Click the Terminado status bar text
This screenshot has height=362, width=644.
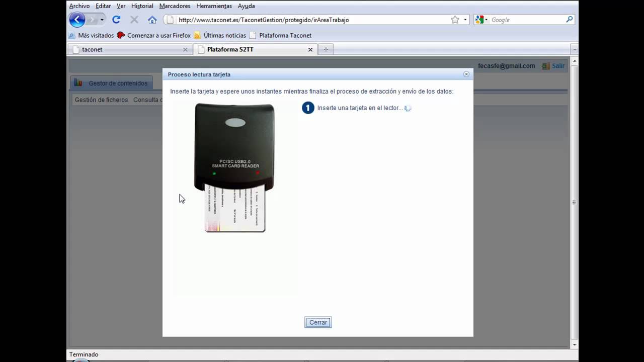coord(84,354)
